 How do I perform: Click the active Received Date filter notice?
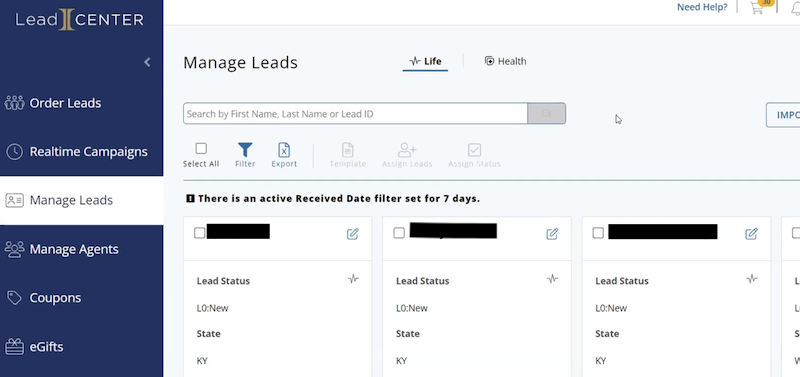click(x=339, y=198)
